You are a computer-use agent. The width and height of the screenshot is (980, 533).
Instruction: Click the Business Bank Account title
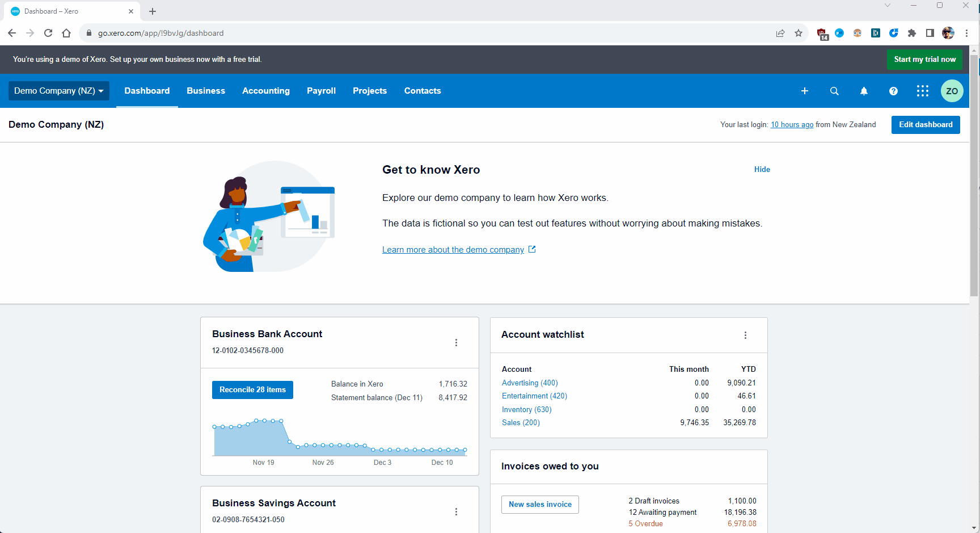267,334
